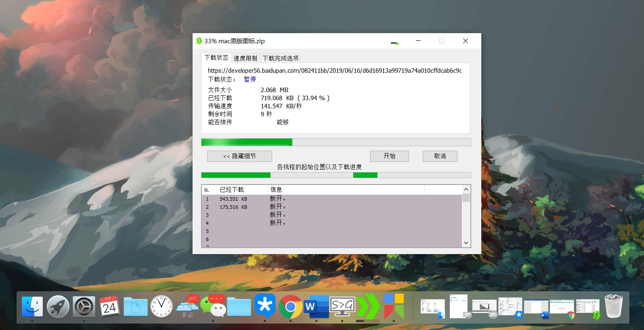This screenshot has height=330, width=644.
Task: Restore the tall white S>G window thumbnail
Action: click(459, 307)
